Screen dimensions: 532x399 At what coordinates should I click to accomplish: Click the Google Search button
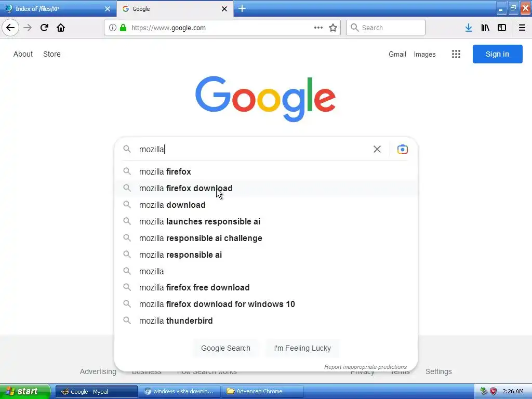(x=225, y=348)
